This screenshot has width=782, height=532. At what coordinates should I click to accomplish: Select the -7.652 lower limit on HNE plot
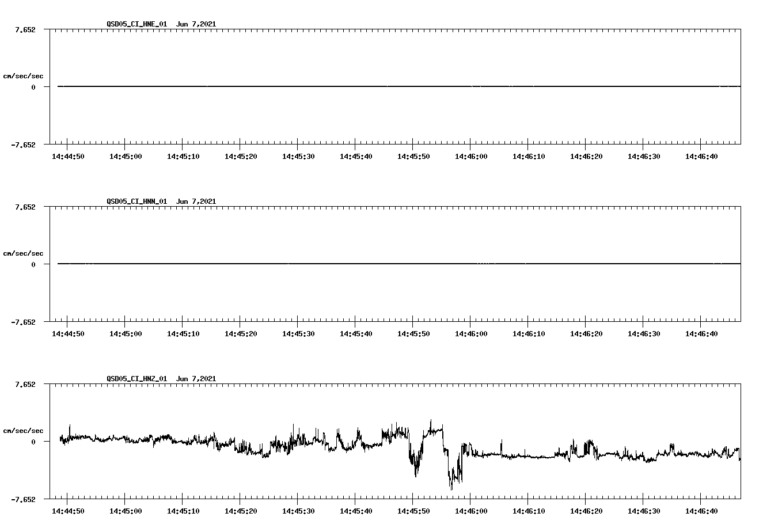coord(23,145)
